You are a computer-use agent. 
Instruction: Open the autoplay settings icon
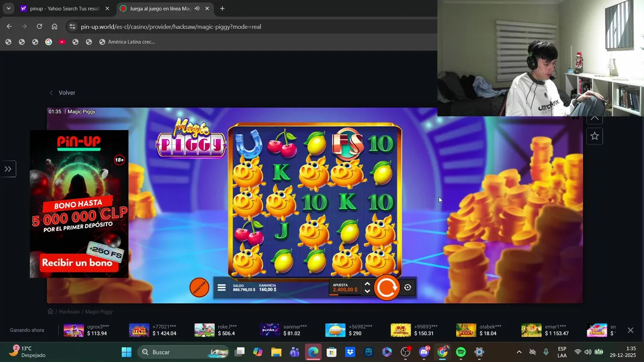click(x=408, y=288)
